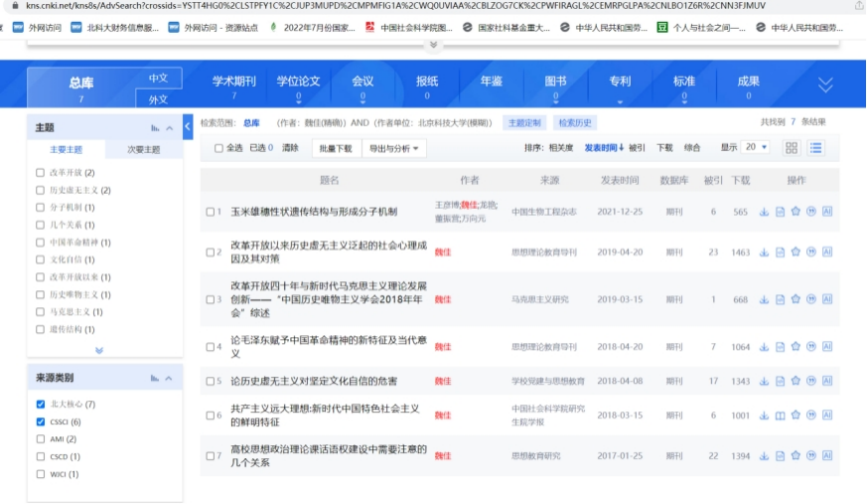Uncheck the CSSCI source category filter

[x=40, y=421]
